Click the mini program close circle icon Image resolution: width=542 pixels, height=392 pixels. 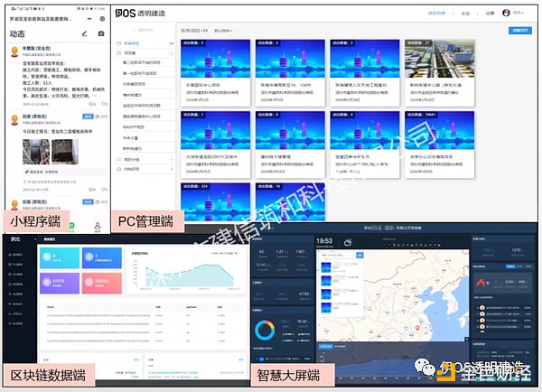pyautogui.click(x=101, y=16)
